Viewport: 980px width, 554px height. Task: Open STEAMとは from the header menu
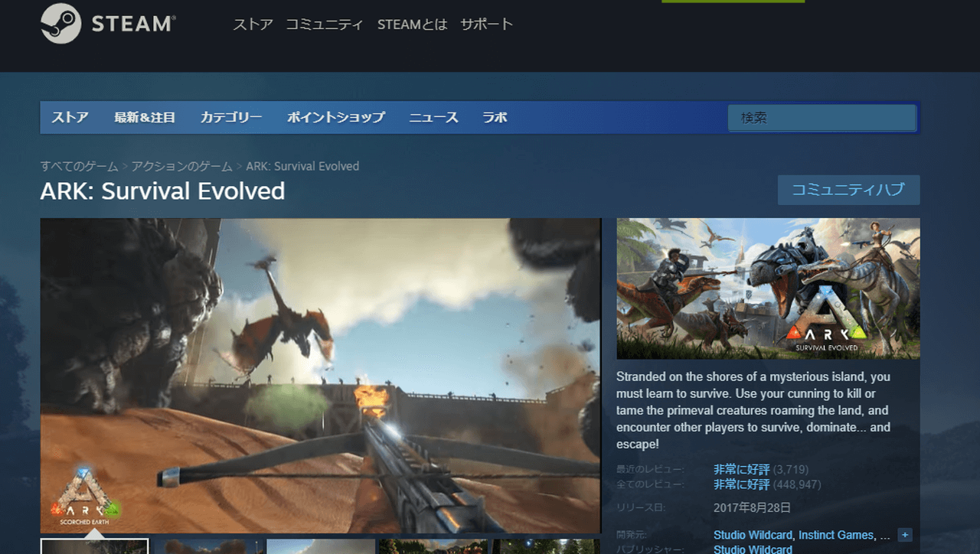tap(412, 24)
